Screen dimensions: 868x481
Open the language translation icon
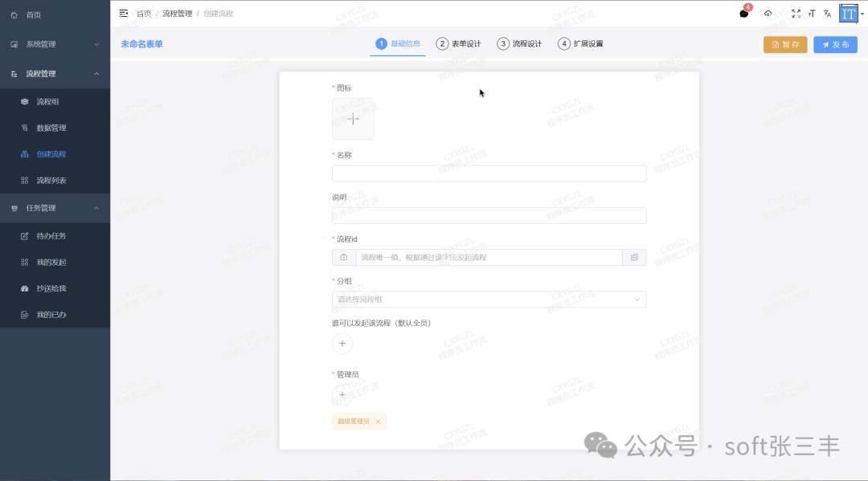click(827, 14)
